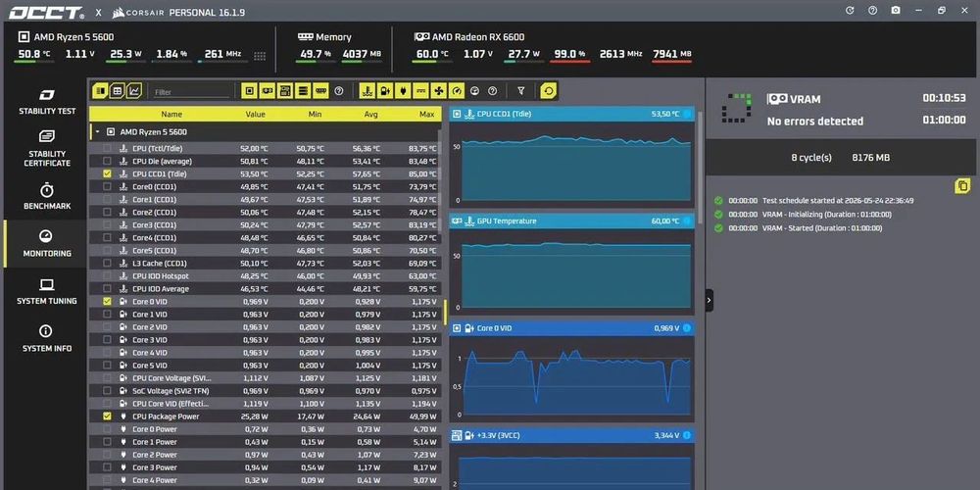The width and height of the screenshot is (980, 490).
Task: Toggle the storage sensor filter icon
Action: 303,91
